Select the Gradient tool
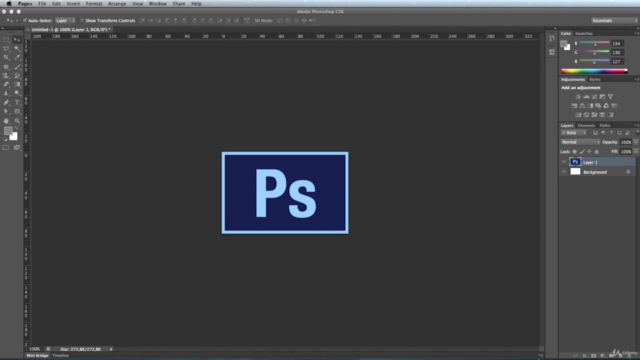Screen dimensions: 640x360 17,84
